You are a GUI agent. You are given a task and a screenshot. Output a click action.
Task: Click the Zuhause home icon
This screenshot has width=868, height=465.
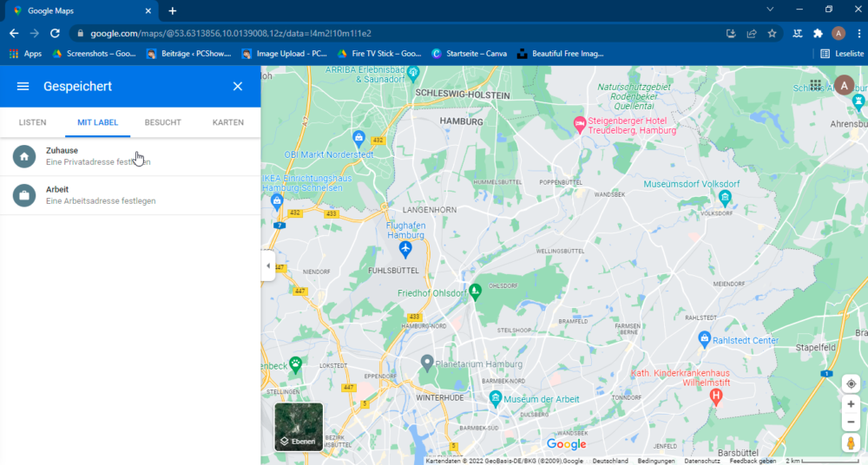click(x=24, y=157)
